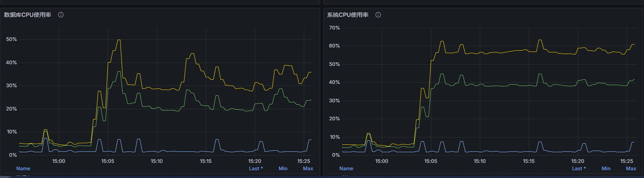The height and width of the screenshot is (178, 644).
Task: Sort system CPU legend by Min
Action: tap(606, 169)
